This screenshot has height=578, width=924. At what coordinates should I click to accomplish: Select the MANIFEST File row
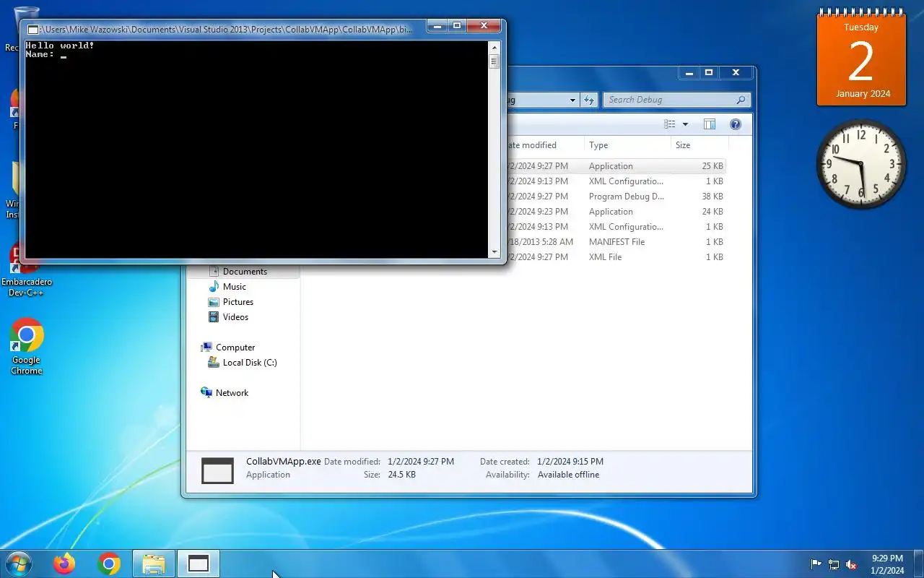pyautogui.click(x=615, y=242)
